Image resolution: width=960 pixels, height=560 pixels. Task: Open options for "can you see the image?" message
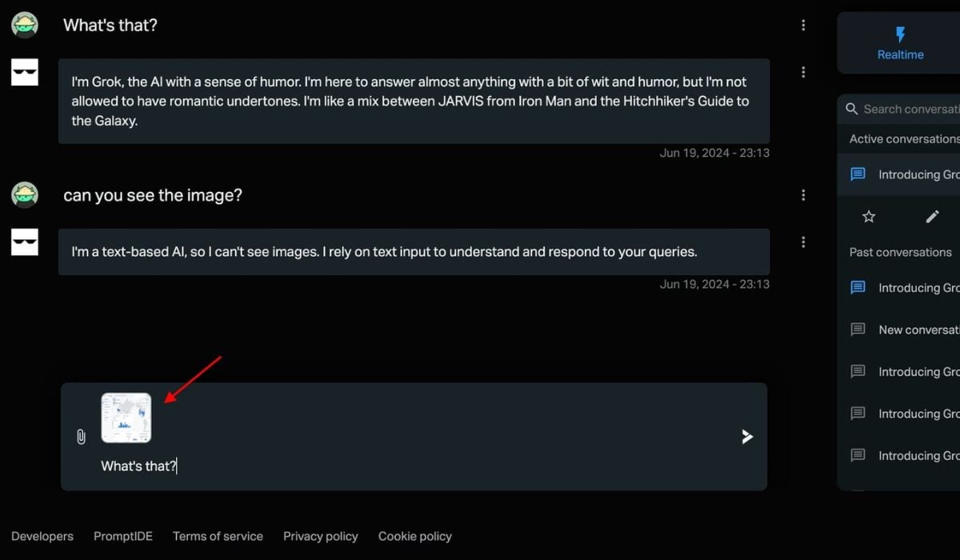(803, 195)
